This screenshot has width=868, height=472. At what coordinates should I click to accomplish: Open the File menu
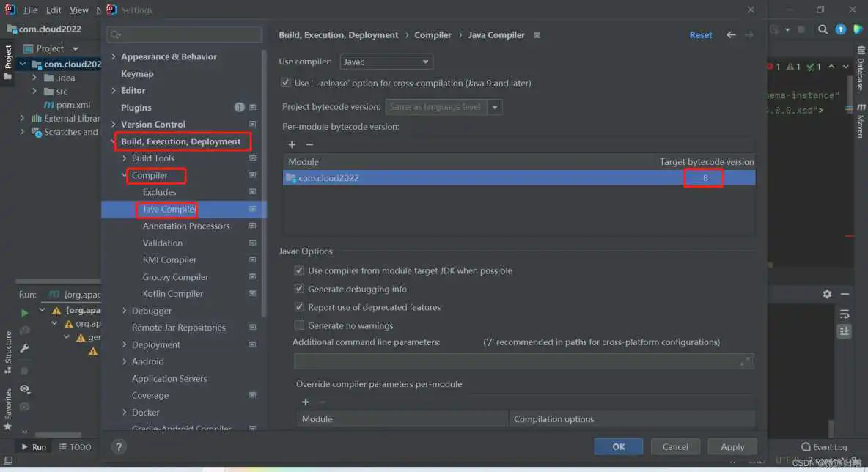[x=30, y=10]
